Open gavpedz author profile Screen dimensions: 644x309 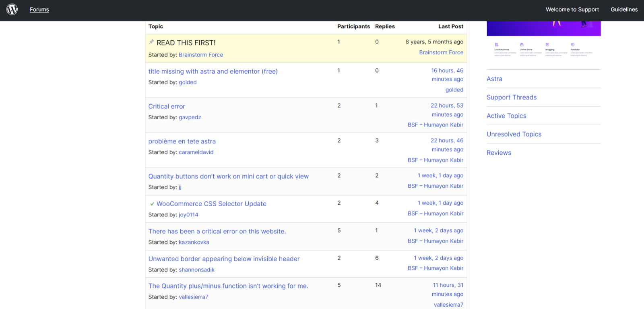(x=190, y=117)
